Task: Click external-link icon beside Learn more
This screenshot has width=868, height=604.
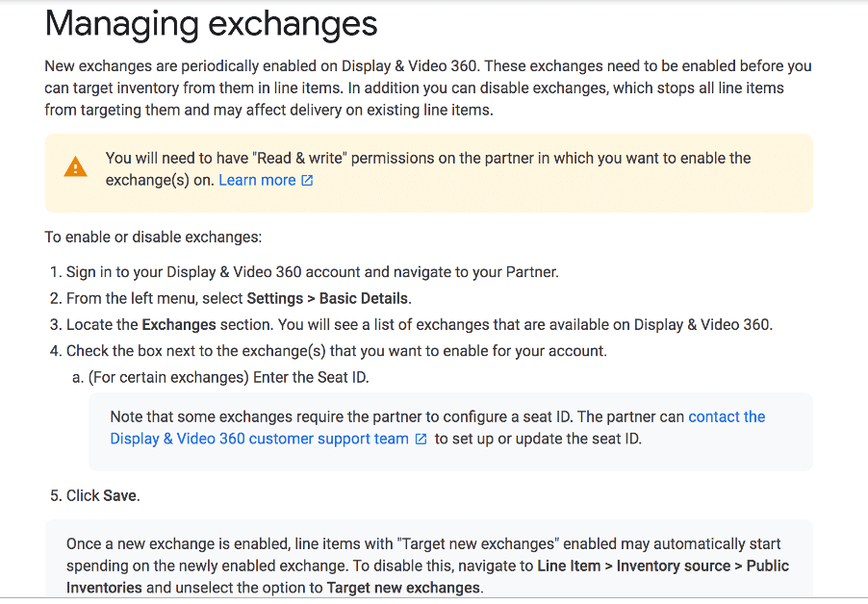Action: coord(307,180)
